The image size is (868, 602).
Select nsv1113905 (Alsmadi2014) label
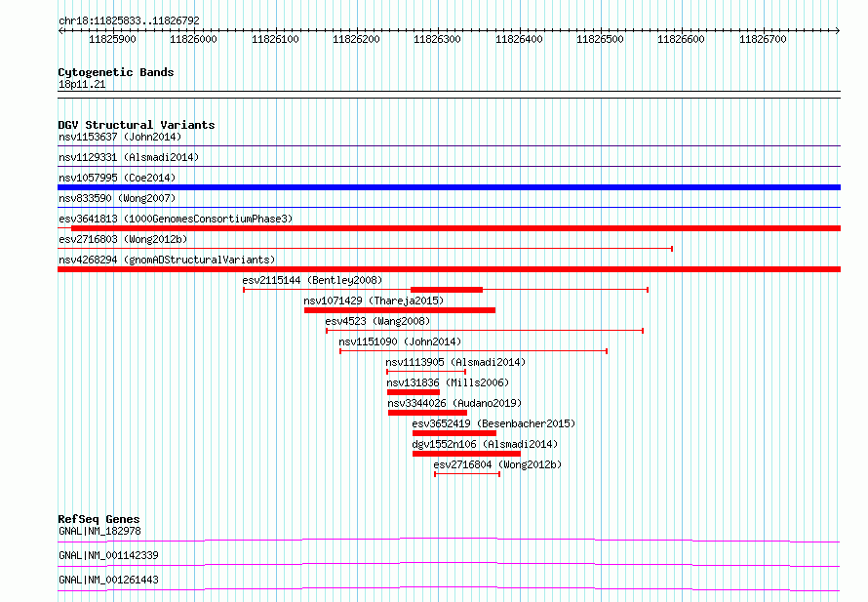(455, 362)
